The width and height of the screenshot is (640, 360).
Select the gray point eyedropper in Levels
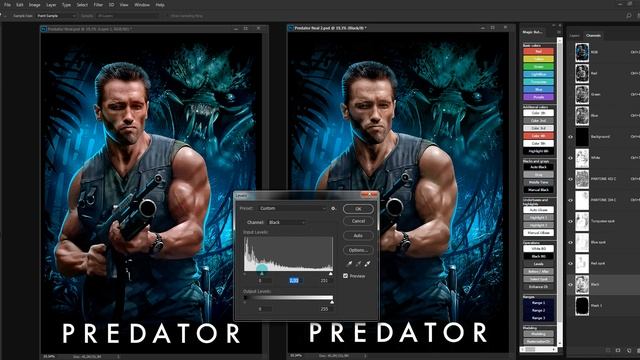click(x=358, y=264)
